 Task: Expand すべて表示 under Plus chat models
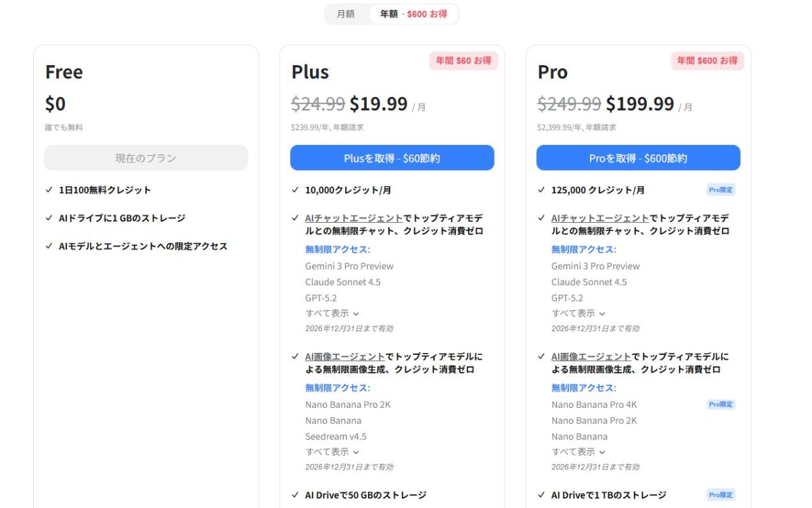coord(332,314)
